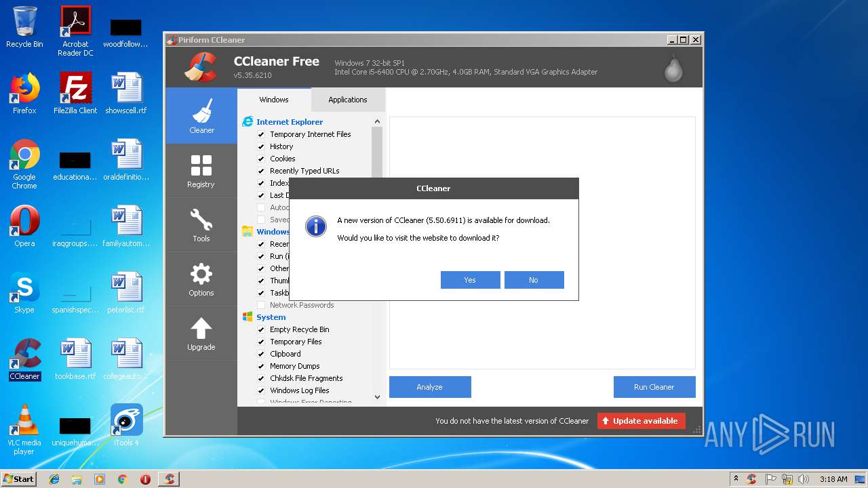Open iTools 4 desktop shortcut
Viewport: 868px width, 488px height.
pos(126,425)
